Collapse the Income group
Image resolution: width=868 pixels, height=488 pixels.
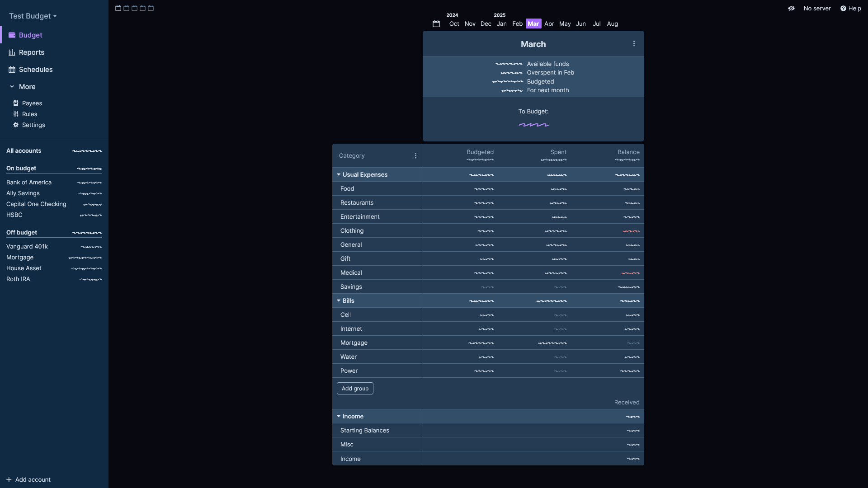(339, 417)
